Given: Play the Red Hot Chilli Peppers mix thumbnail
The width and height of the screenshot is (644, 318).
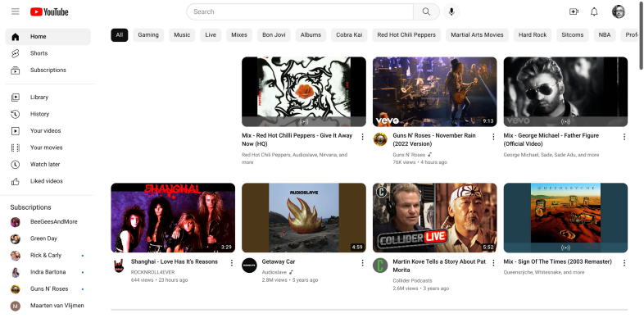Looking at the screenshot, I should 304,92.
